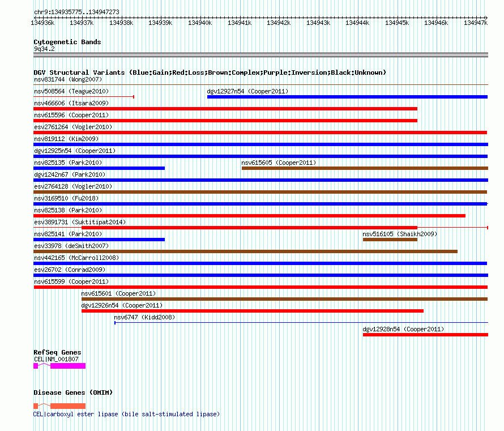Click the 134936k ruler label

tap(42, 23)
